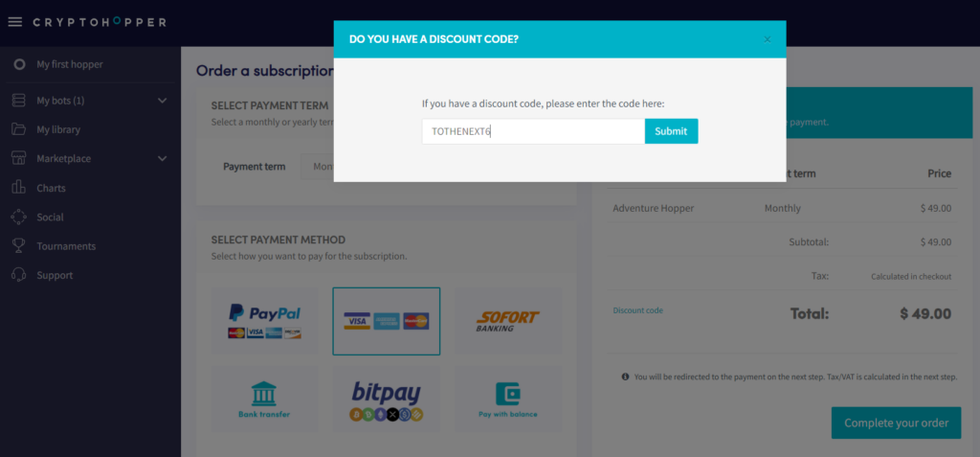The height and width of the screenshot is (457, 980).
Task: Open the Payment term dropdown
Action: click(x=317, y=167)
